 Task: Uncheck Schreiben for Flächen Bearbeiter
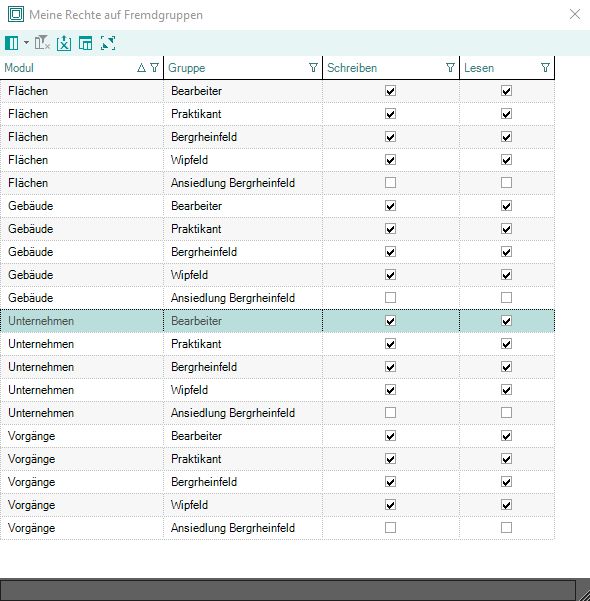[x=390, y=91]
